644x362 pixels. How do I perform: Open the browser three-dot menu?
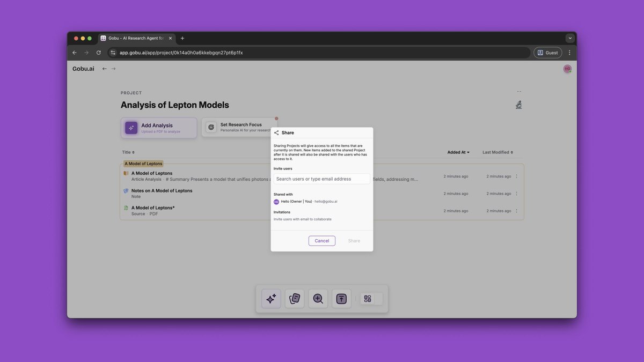click(569, 53)
